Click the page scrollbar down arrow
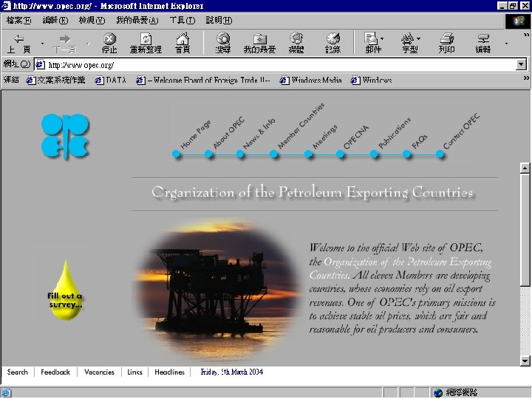This screenshot has width=532, height=399. coord(525,361)
